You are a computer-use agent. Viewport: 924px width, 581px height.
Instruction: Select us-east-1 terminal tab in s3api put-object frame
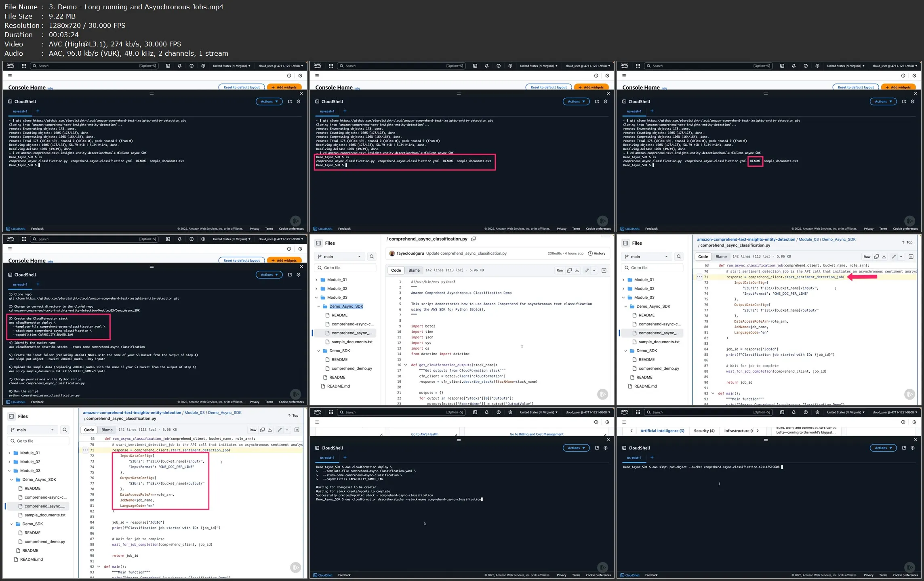coord(634,458)
